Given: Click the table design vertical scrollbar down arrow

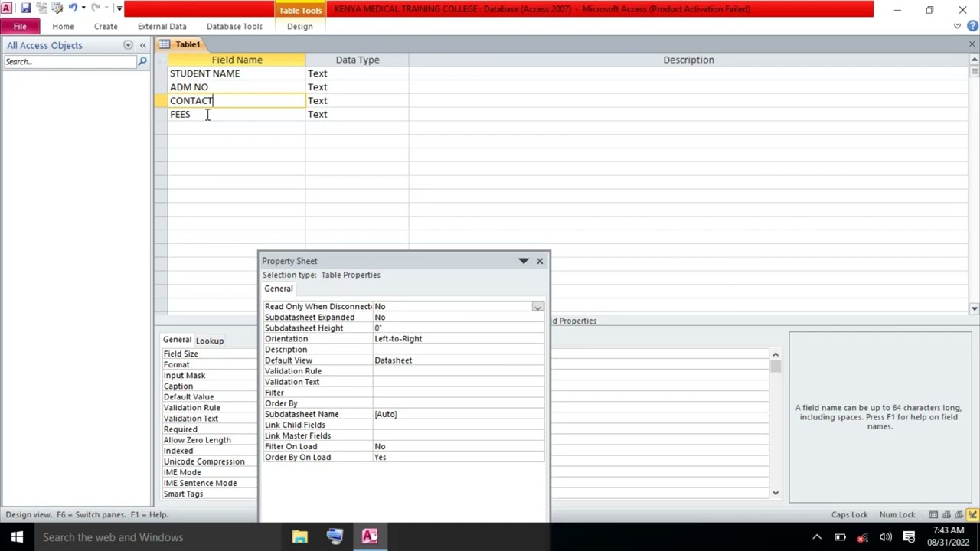Looking at the screenshot, I should click(974, 308).
